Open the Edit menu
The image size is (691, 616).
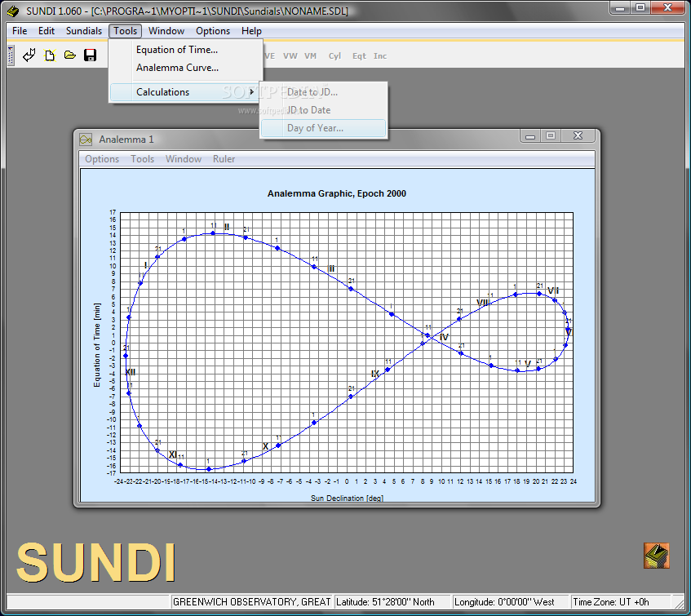[47, 31]
